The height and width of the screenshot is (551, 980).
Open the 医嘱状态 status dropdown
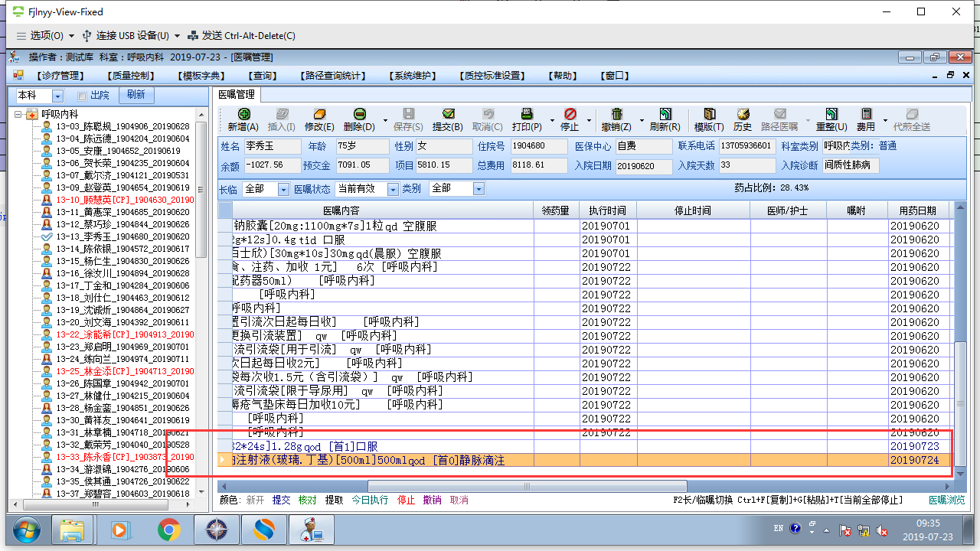point(393,189)
